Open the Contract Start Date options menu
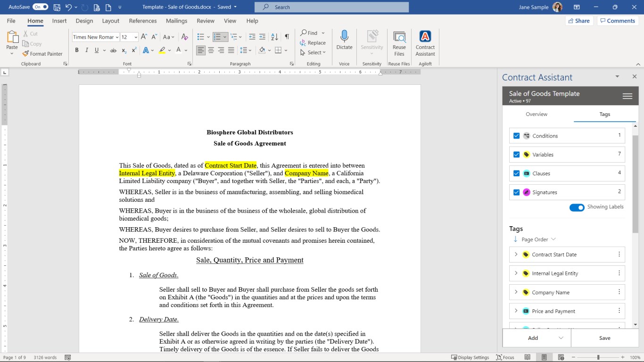The height and width of the screenshot is (362, 644). pyautogui.click(x=619, y=255)
